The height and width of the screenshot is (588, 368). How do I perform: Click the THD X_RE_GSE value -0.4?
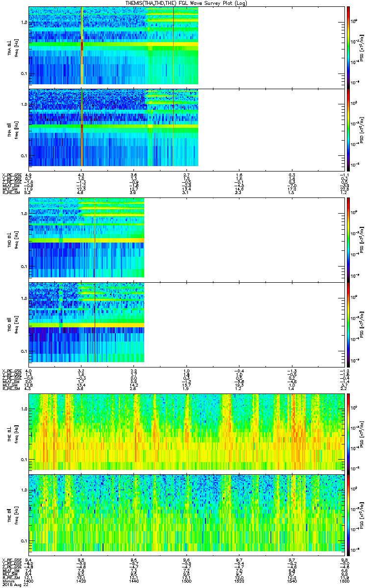tap(239, 370)
